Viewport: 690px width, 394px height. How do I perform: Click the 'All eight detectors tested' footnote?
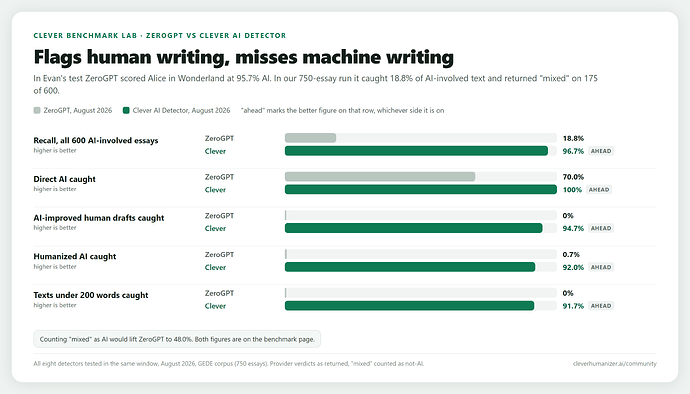click(229, 364)
